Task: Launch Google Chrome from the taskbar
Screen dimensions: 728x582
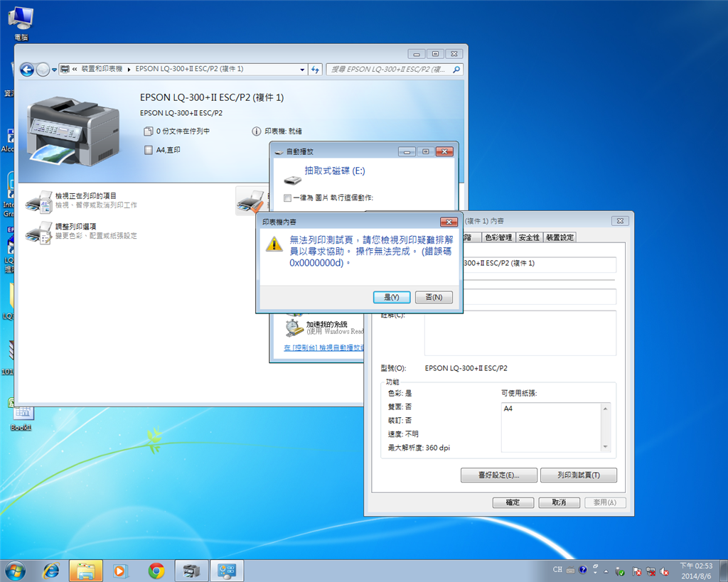Action: 156,571
